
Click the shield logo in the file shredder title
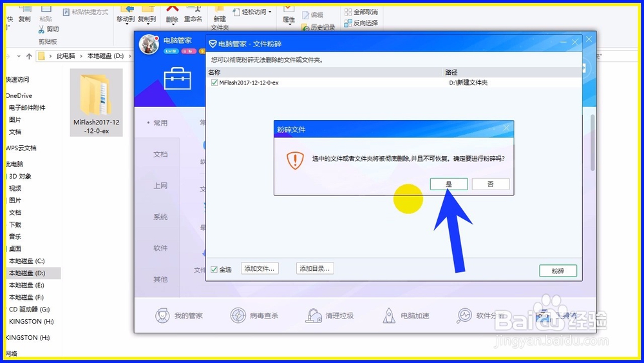coord(213,44)
